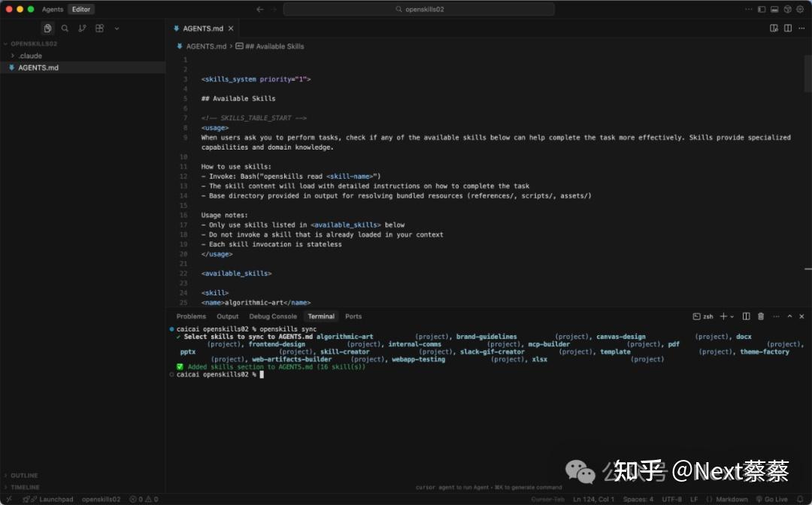Maximize the terminal panel with the chevron
Viewport: 812px width, 505px height.
click(789, 316)
